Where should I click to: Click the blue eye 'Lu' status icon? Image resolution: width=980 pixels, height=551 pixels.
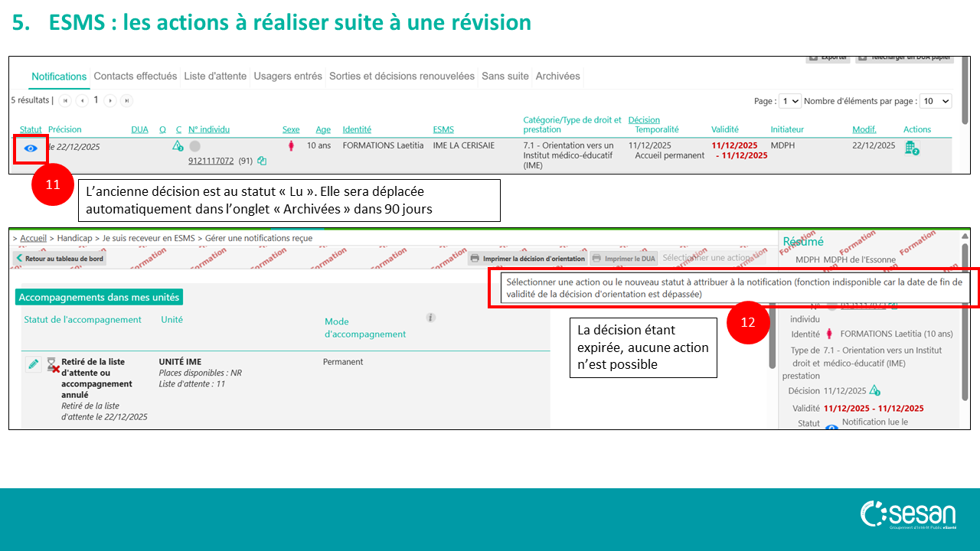click(31, 148)
